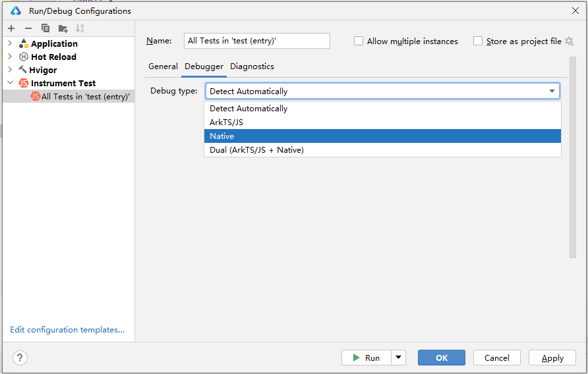This screenshot has width=588, height=374.
Task: Open the Diagnostics tab
Action: pos(252,67)
